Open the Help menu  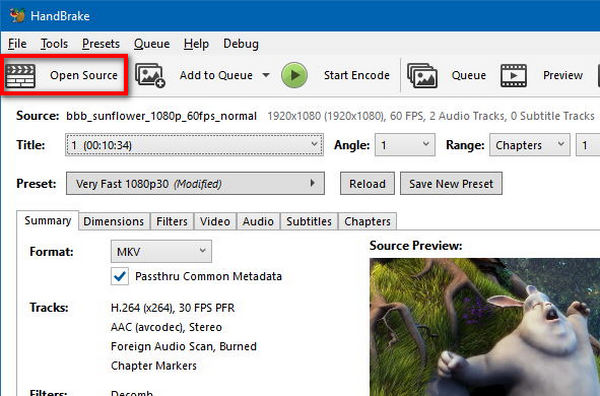[196, 44]
